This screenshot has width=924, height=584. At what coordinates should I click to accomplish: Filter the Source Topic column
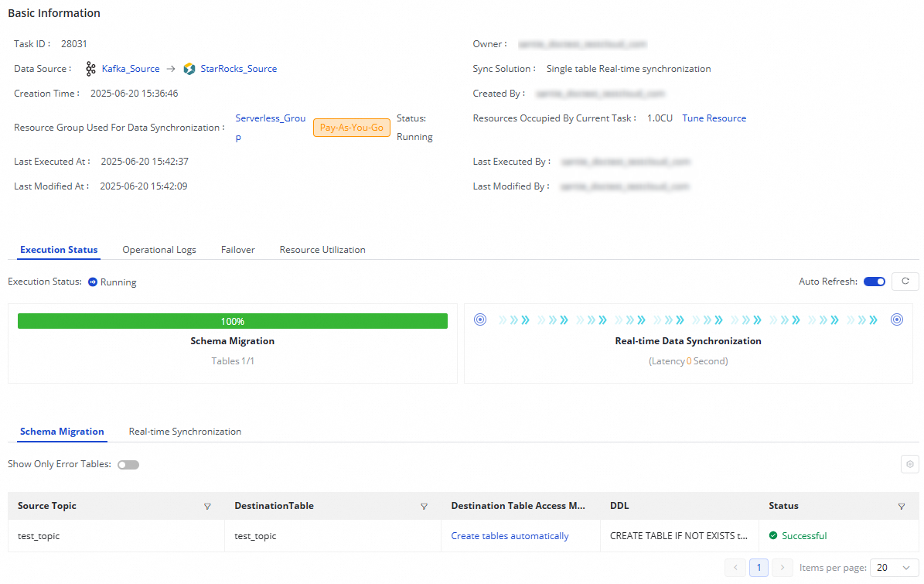pos(207,506)
